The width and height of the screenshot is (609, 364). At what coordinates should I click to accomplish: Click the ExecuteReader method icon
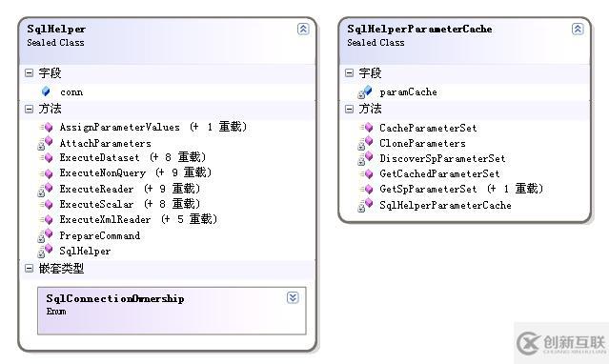click(45, 190)
